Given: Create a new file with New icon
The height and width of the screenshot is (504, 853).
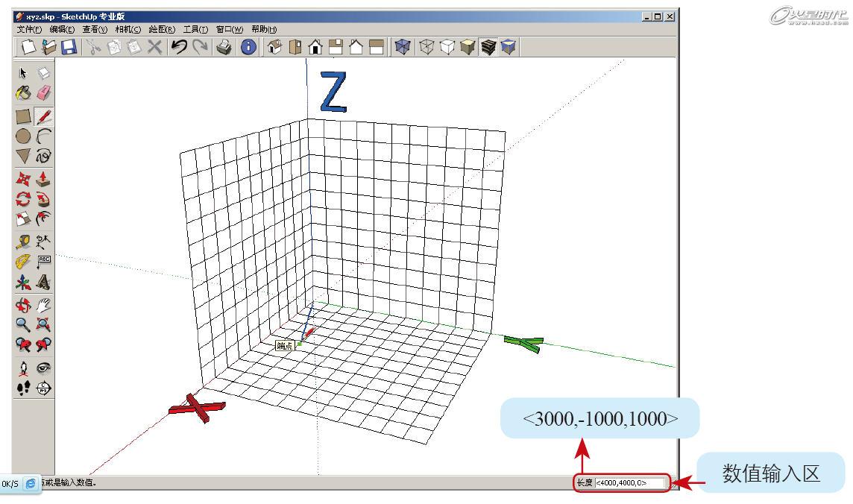Looking at the screenshot, I should click(28, 47).
